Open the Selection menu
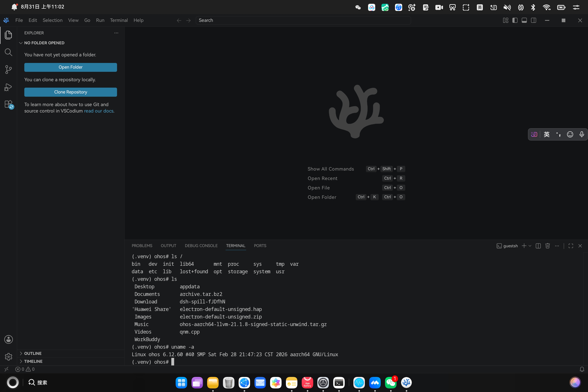The image size is (588, 392). point(53,20)
